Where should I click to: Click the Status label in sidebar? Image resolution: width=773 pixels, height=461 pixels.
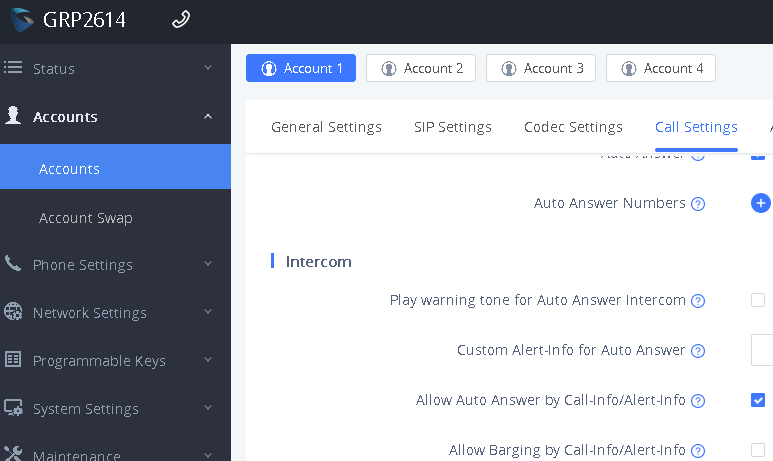[54, 69]
